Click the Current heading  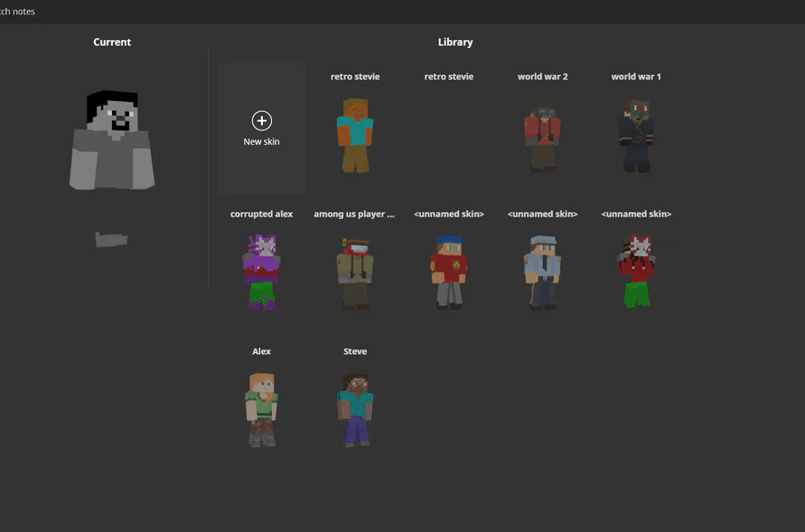(x=112, y=42)
